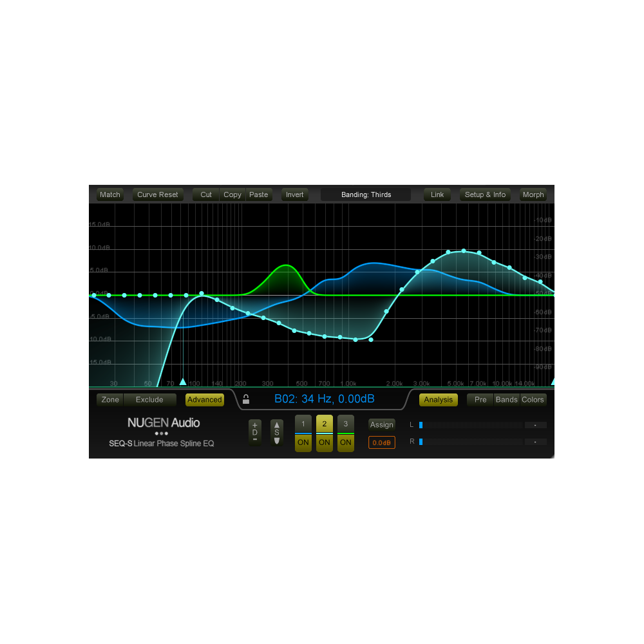
Task: Switch to band 3 tab
Action: point(345,424)
